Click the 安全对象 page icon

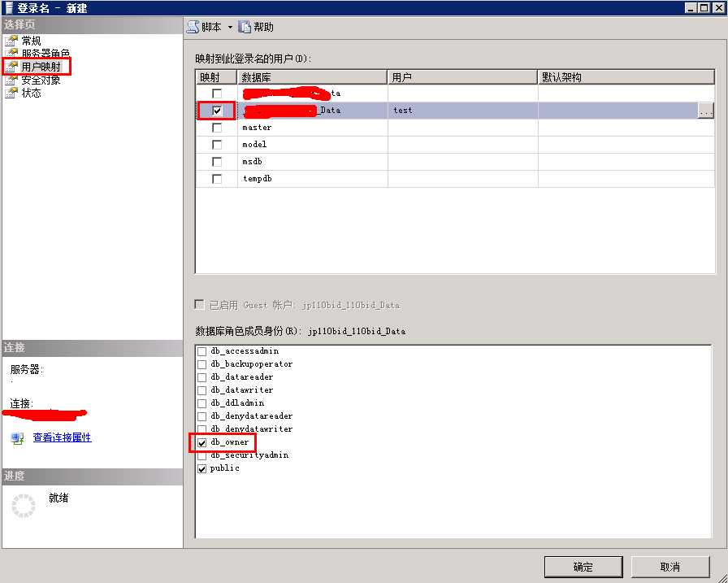click(11, 80)
